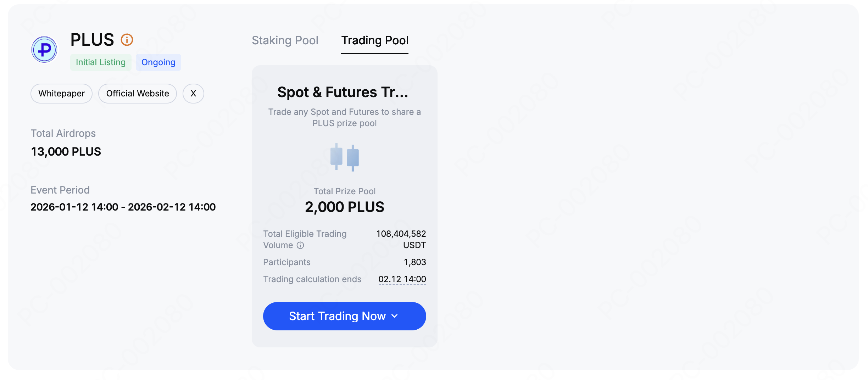Click the 02.12 14:00 end time
The height and width of the screenshot is (380, 868).
pyautogui.click(x=402, y=279)
